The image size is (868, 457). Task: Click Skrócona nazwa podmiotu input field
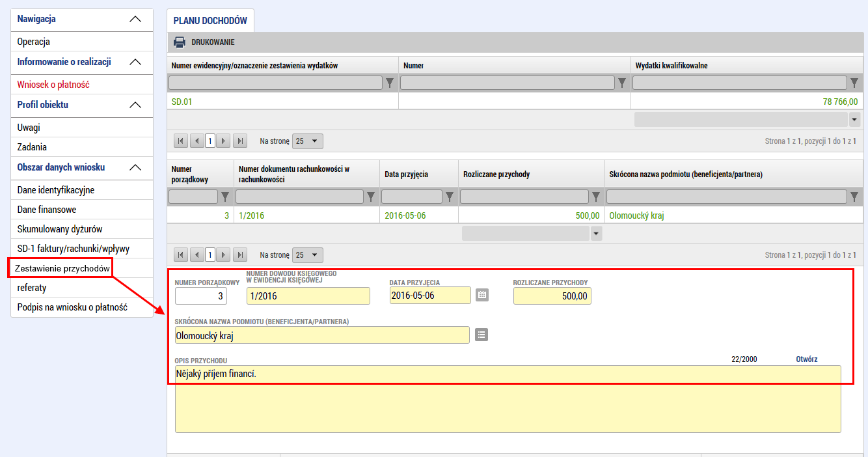[322, 335]
